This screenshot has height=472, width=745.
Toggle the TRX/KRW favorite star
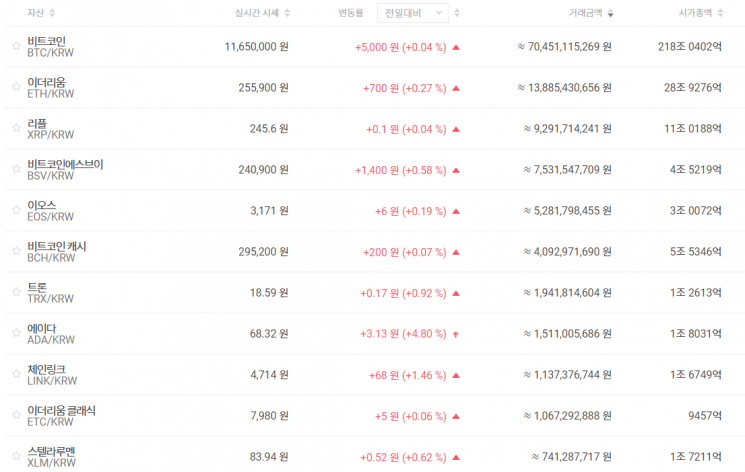tap(16, 291)
